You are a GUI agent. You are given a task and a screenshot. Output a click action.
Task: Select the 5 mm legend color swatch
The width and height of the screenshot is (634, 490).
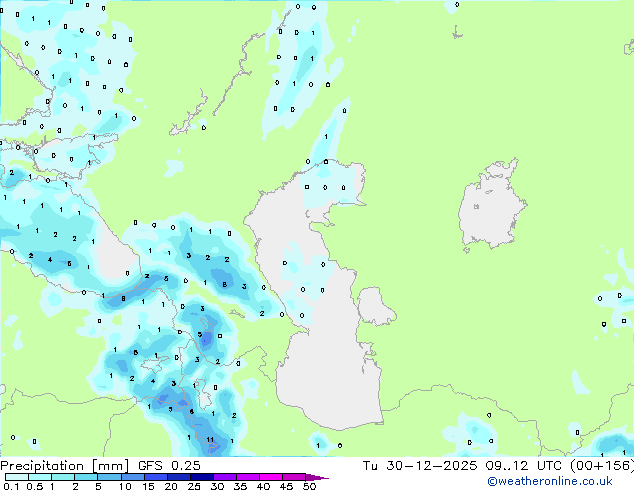click(109, 477)
